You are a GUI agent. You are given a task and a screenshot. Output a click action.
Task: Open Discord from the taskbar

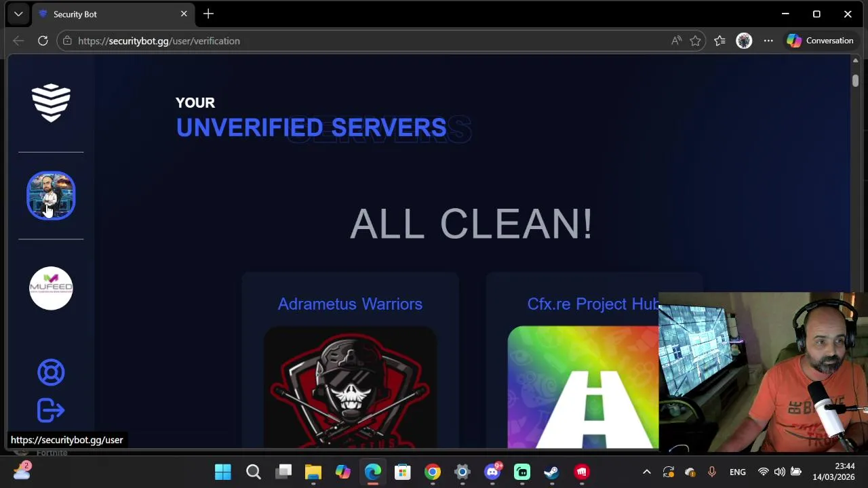(493, 472)
